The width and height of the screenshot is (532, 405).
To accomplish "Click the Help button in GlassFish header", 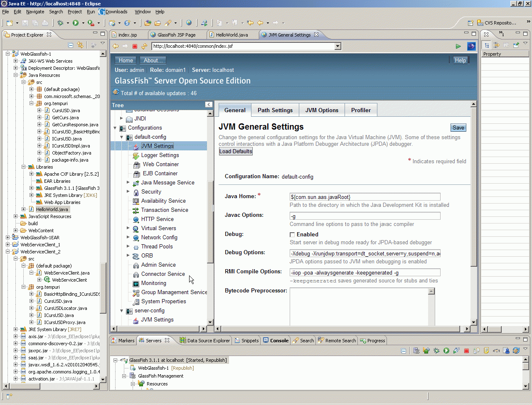I will click(460, 60).
